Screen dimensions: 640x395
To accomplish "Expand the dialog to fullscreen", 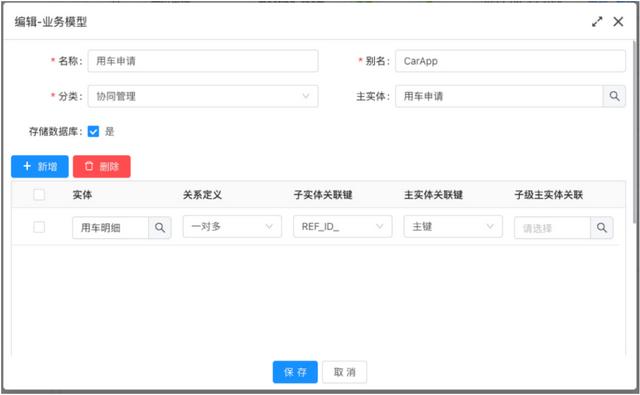I will tap(597, 22).
